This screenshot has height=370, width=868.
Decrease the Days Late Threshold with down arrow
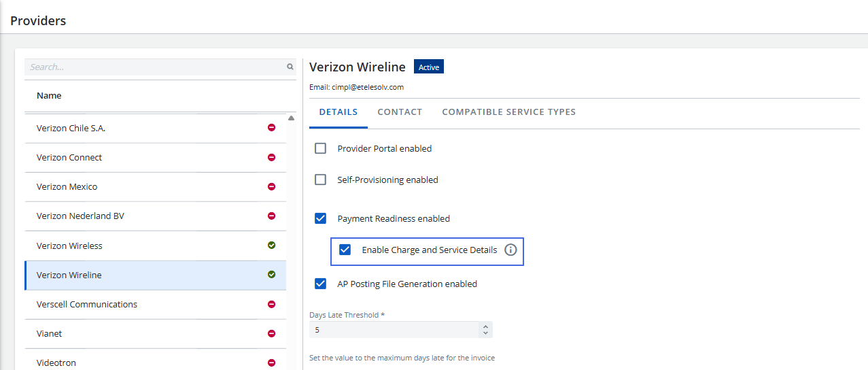coord(485,333)
